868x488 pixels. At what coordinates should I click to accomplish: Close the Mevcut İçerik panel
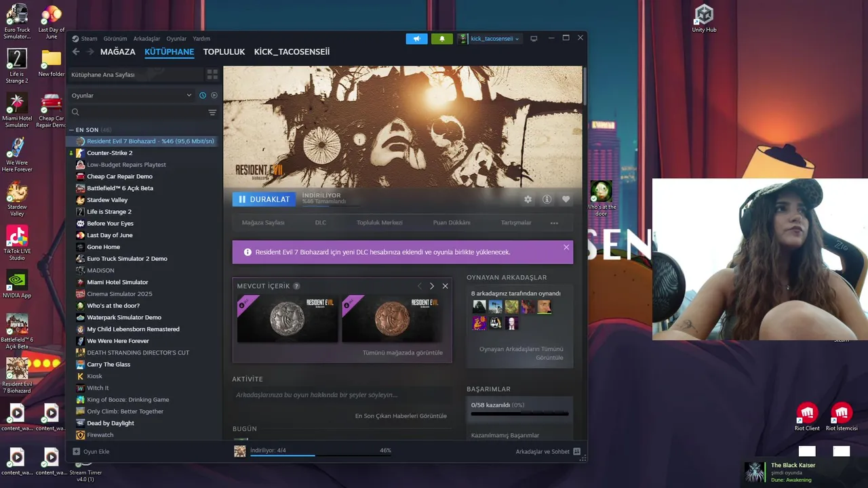(445, 286)
